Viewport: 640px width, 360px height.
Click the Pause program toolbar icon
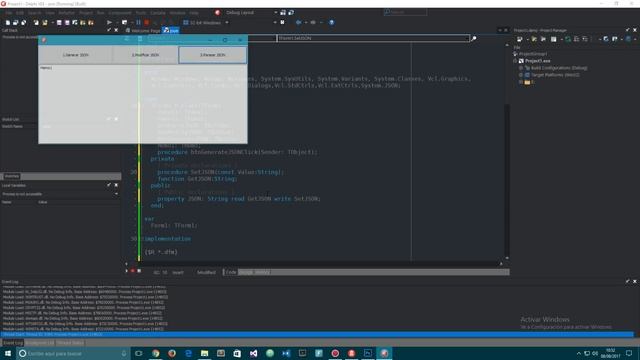(x=138, y=22)
